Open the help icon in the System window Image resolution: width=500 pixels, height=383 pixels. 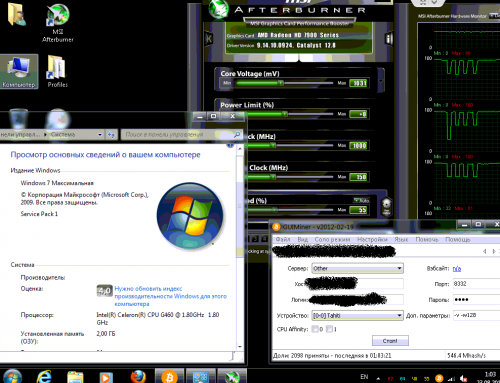(230, 146)
